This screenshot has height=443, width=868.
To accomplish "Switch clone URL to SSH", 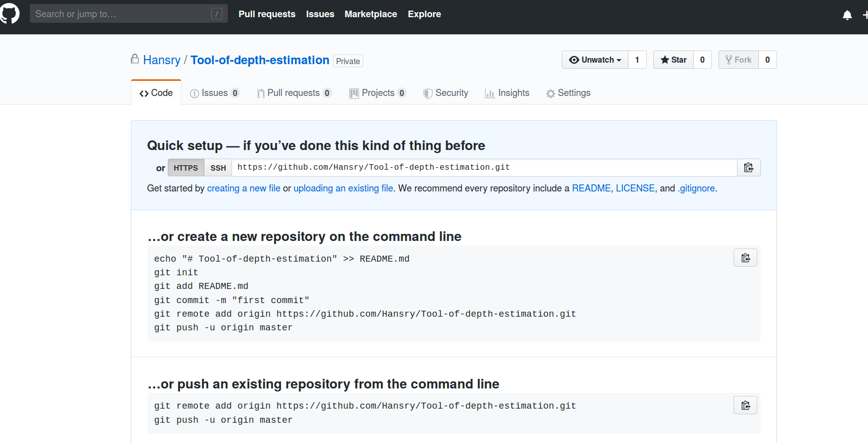I will point(218,168).
